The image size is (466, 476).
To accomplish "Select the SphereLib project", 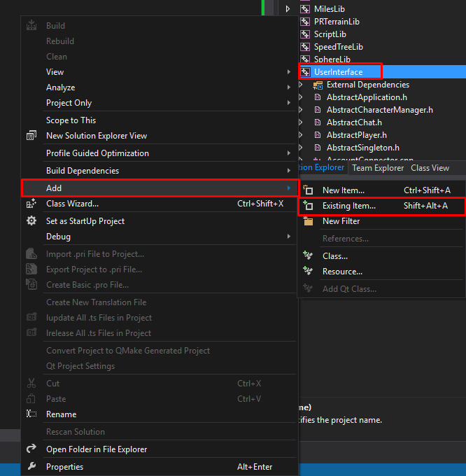I will click(332, 59).
